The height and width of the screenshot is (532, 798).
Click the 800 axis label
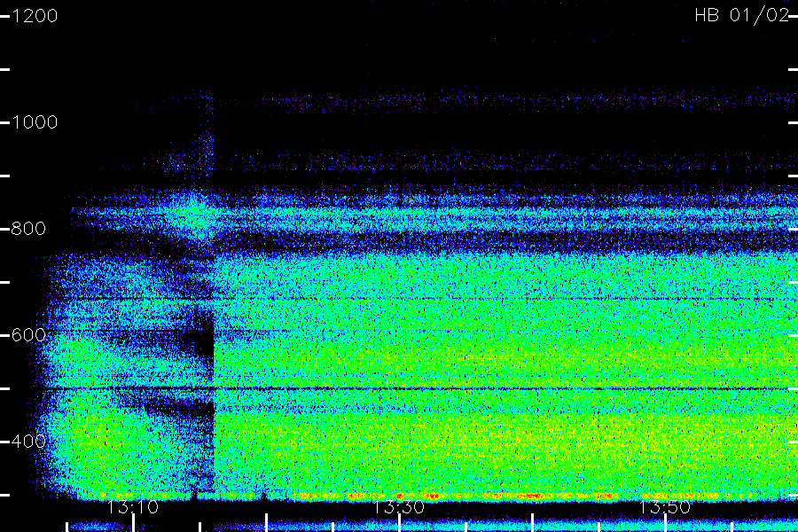tap(28, 229)
